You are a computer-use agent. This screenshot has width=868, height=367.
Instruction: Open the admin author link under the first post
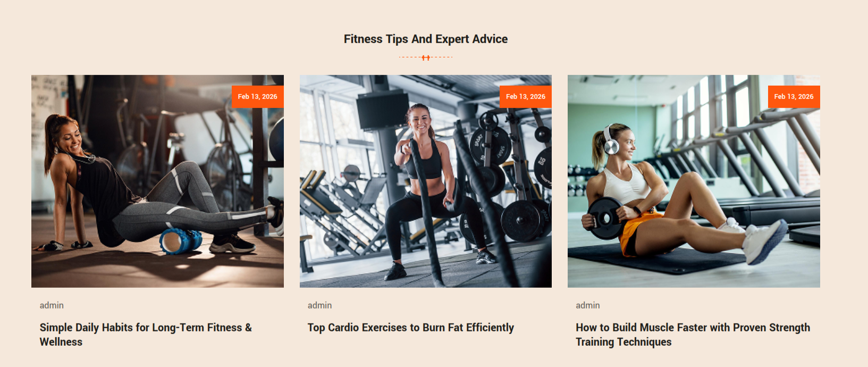click(x=52, y=305)
